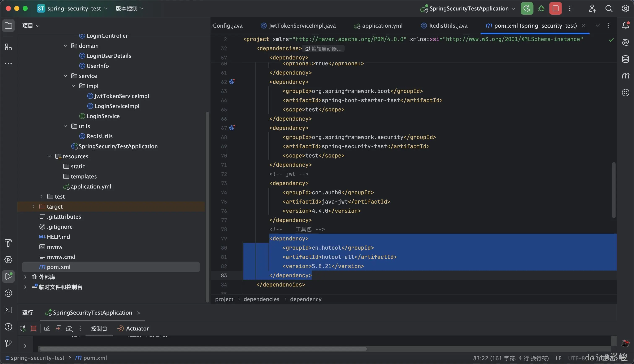Screen dimensions: 634x364
Task: Rerun SpringSecurityTestApplication with green rerun icon
Action: (x=527, y=9)
